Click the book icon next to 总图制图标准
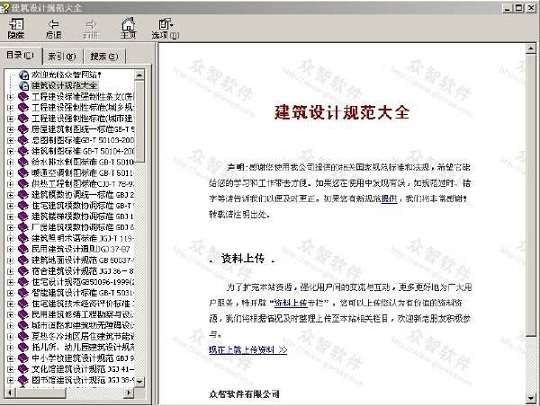 23,140
